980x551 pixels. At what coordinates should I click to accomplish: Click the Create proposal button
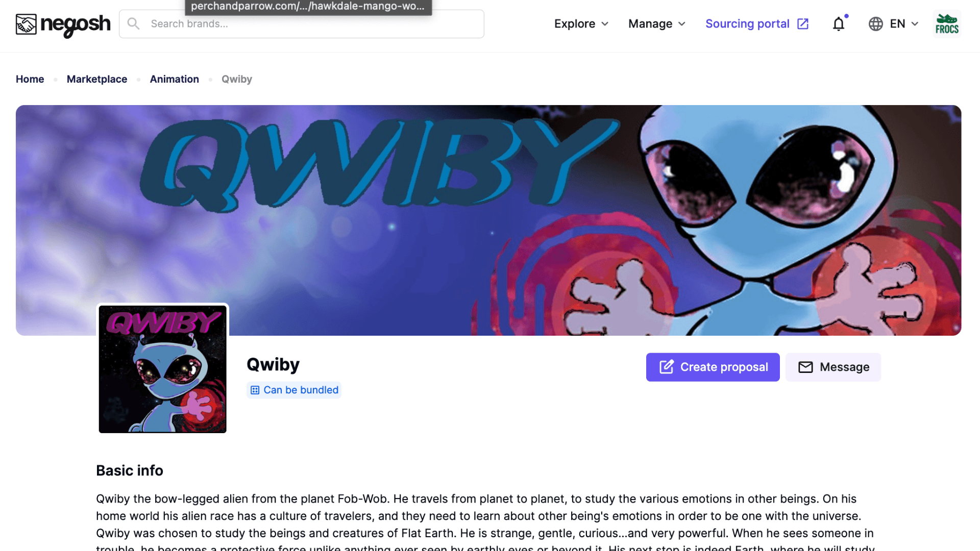pyautogui.click(x=713, y=367)
